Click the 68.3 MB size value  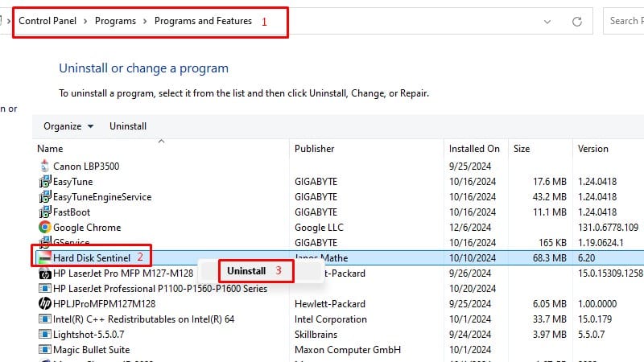point(550,257)
